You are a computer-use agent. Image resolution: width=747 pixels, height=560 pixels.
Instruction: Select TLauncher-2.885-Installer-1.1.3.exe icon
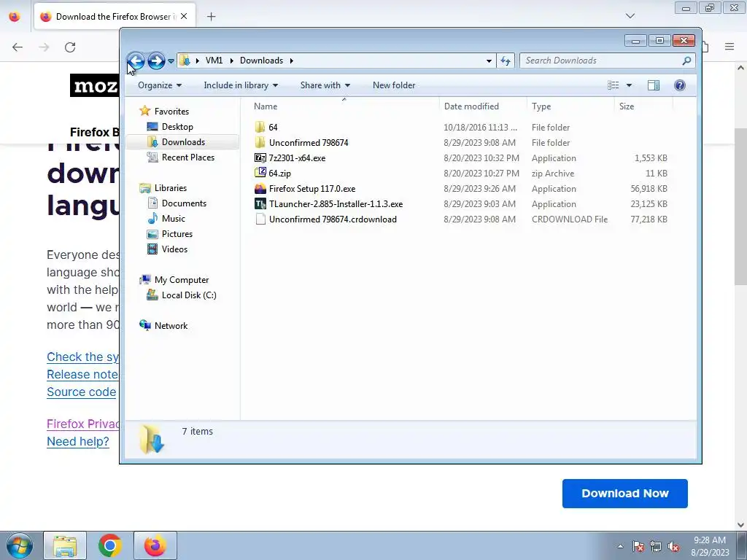[x=260, y=204]
